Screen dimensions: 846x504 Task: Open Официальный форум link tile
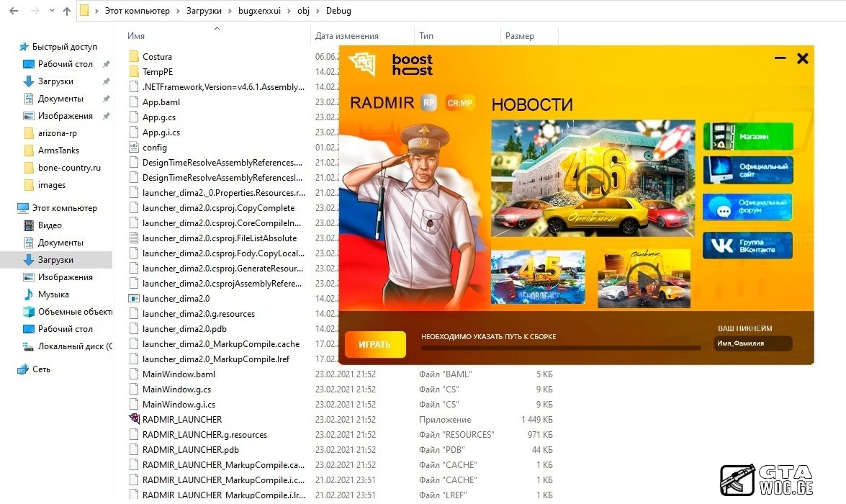coord(748,207)
